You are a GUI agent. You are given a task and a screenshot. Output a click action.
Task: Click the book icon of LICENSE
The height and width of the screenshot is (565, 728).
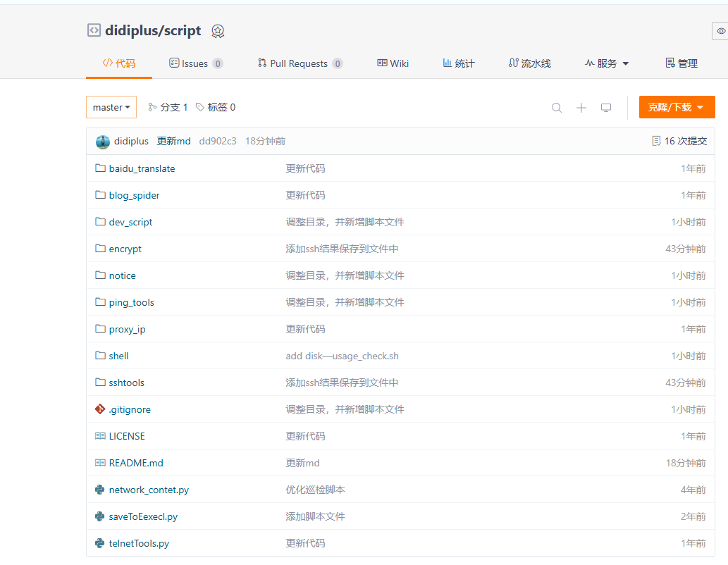tap(100, 436)
